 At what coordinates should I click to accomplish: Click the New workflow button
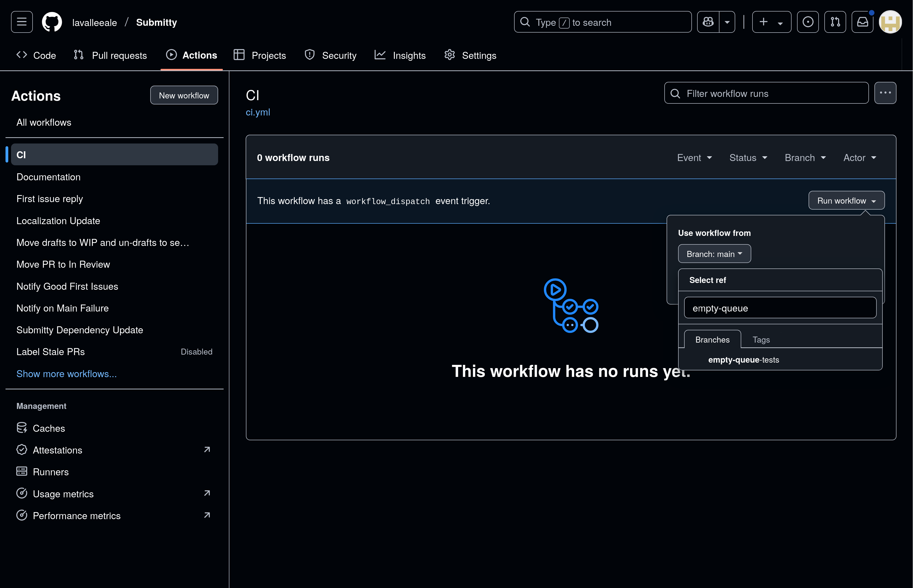(x=184, y=95)
